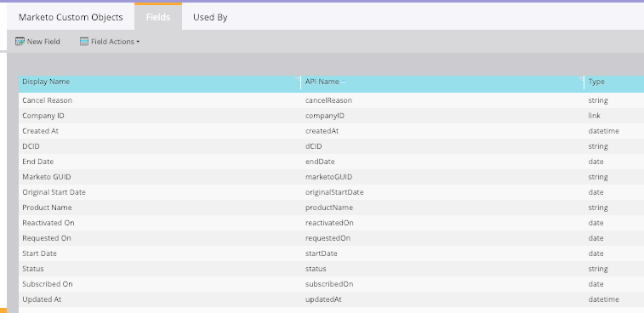Screen dimensions: 644x313
Task: Select the Subscribed On display name
Action: 48,284
